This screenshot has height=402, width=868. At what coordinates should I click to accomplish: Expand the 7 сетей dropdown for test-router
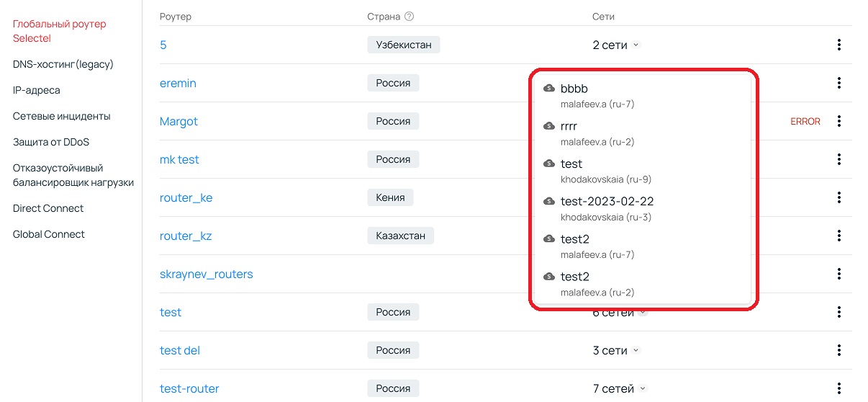click(x=619, y=388)
